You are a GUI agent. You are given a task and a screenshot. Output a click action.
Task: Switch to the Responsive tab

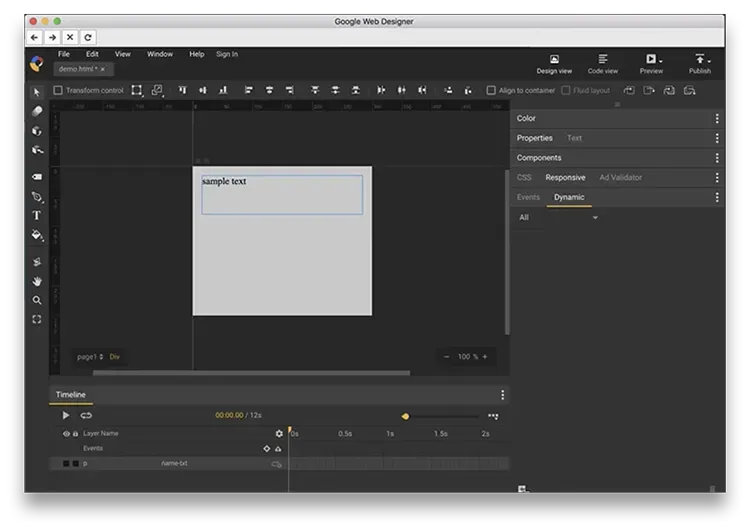(x=565, y=178)
